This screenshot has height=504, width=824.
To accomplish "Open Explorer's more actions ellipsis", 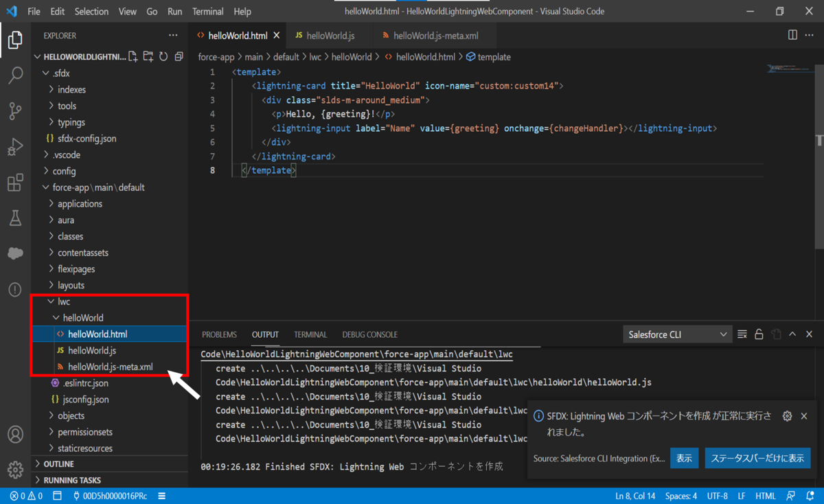I will (x=173, y=36).
